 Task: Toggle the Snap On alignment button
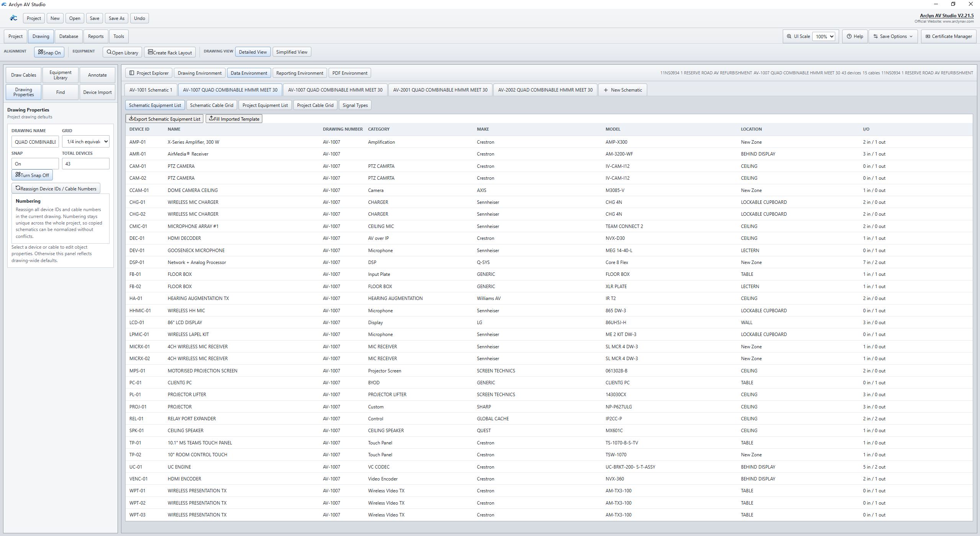(x=49, y=52)
